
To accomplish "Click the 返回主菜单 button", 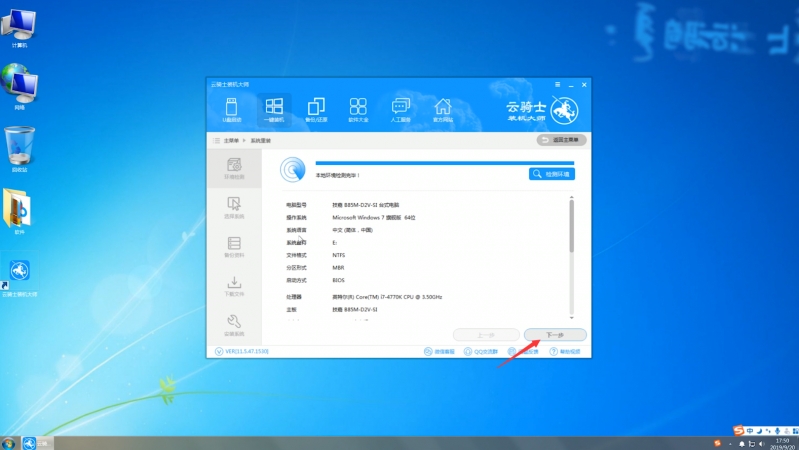I will tap(561, 140).
